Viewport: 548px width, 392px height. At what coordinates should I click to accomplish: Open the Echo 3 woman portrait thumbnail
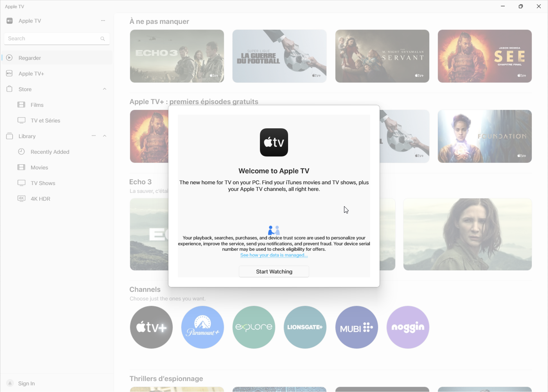[467, 234]
